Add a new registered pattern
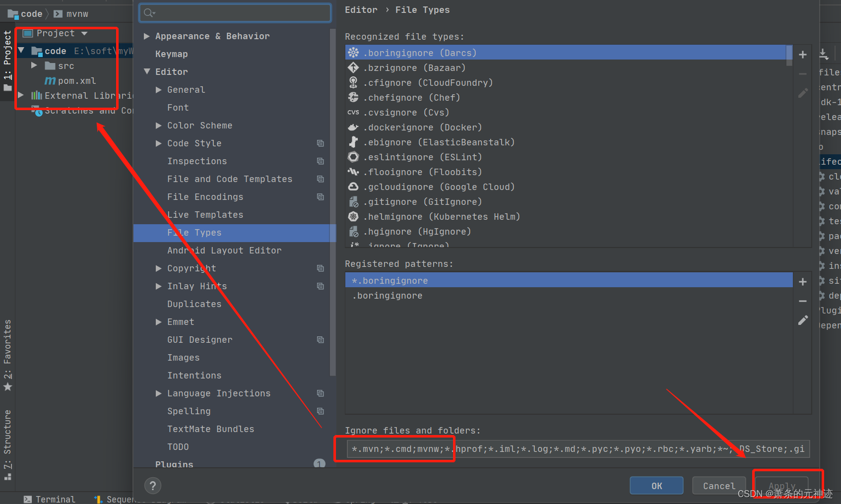 (x=802, y=282)
